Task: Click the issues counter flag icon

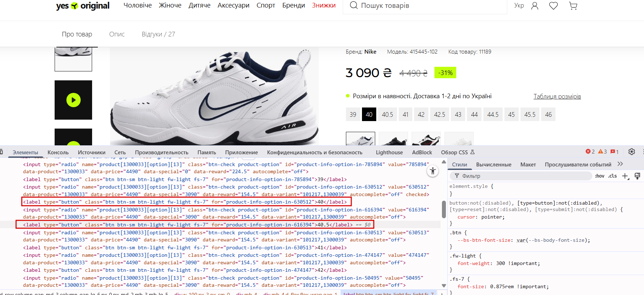Action: click(615, 152)
